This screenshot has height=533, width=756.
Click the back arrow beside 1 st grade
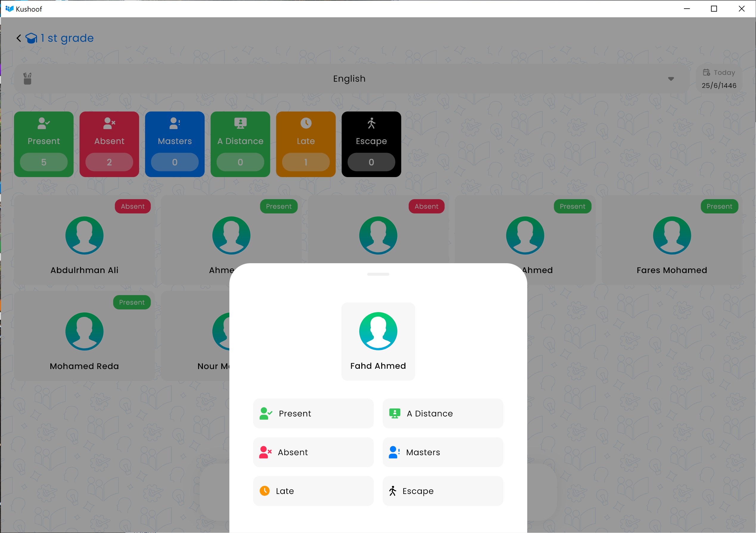pyautogui.click(x=19, y=38)
